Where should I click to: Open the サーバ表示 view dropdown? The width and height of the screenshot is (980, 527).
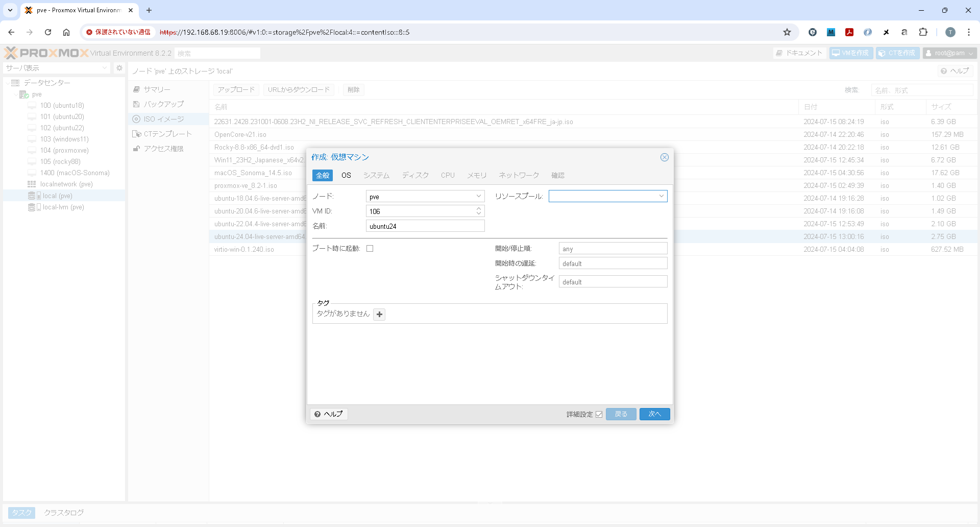click(57, 68)
